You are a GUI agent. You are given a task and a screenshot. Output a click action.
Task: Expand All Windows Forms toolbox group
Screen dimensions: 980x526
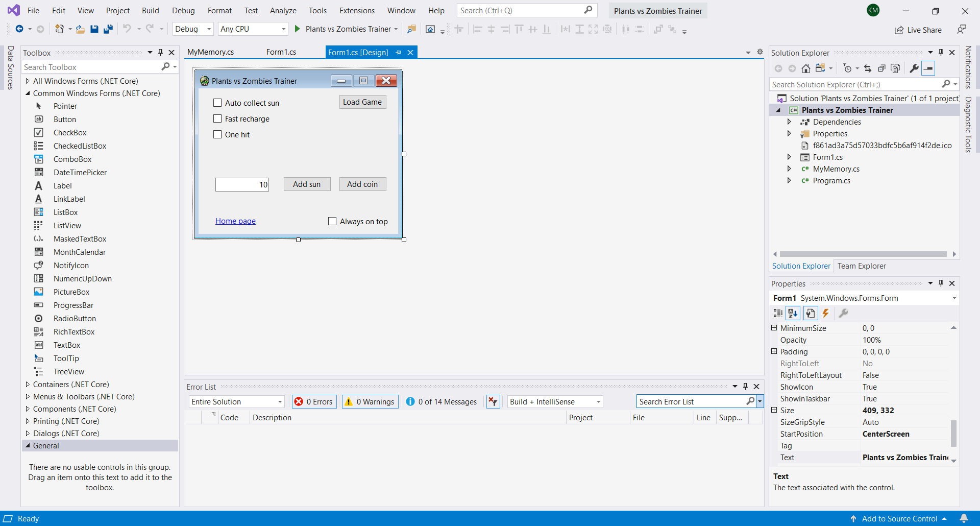[28, 81]
